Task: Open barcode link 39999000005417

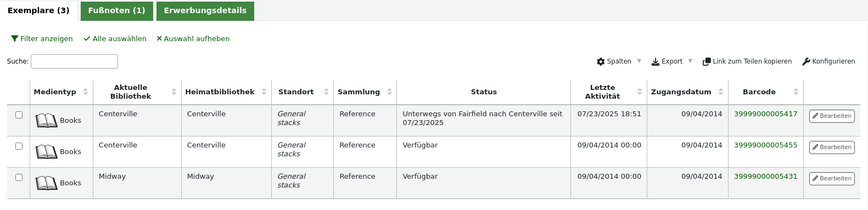Action: click(765, 114)
